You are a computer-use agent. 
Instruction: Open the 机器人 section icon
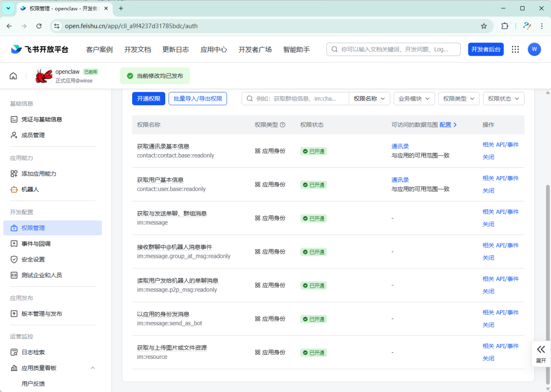pos(14,188)
